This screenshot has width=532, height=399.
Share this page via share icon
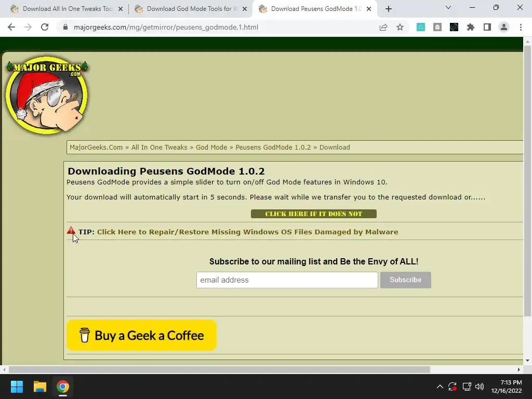[383, 27]
